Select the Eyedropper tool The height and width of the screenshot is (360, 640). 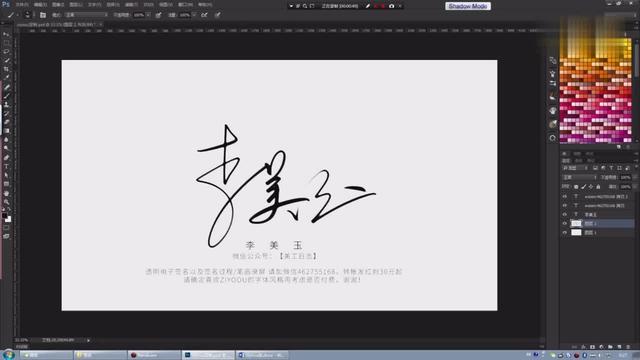coord(6,78)
